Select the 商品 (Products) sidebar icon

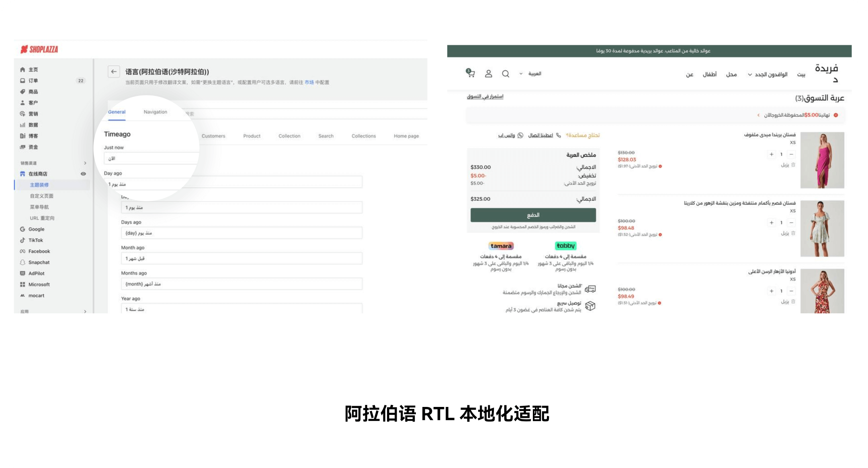click(23, 92)
